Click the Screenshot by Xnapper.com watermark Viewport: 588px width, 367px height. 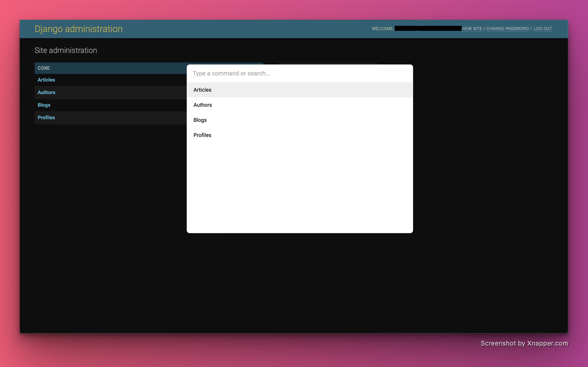524,343
